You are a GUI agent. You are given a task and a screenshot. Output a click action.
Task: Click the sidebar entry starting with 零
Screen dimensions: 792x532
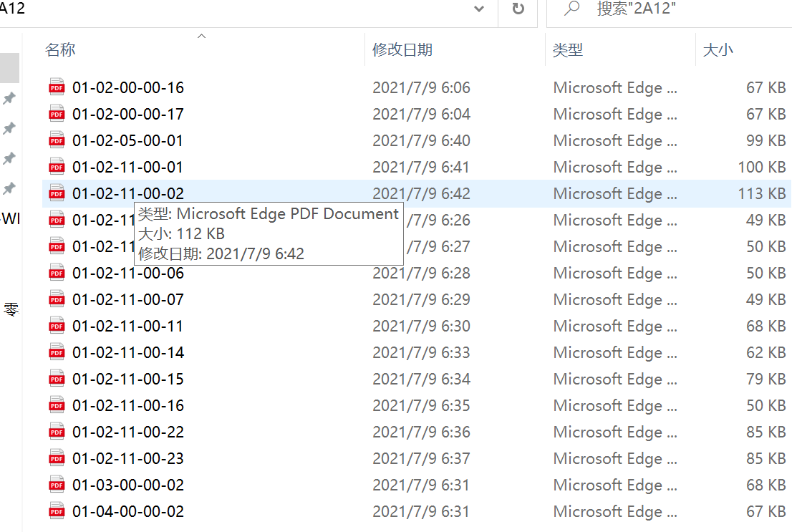(x=10, y=309)
